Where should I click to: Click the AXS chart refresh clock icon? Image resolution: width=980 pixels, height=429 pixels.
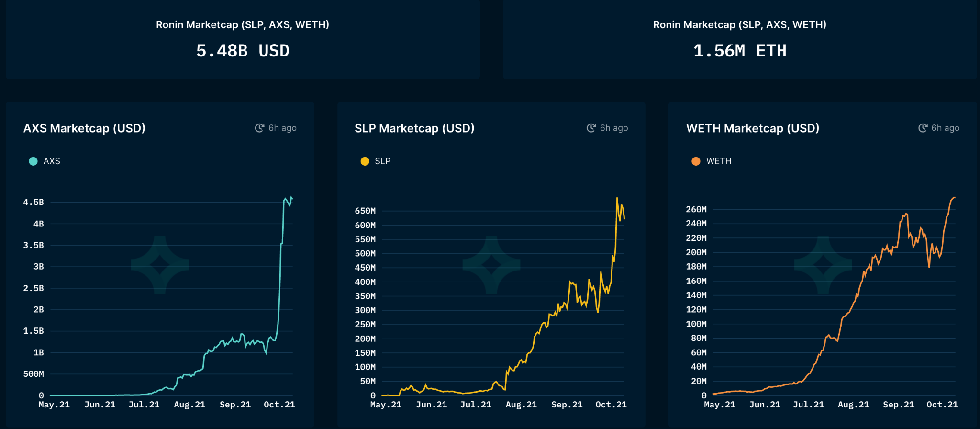pyautogui.click(x=259, y=128)
